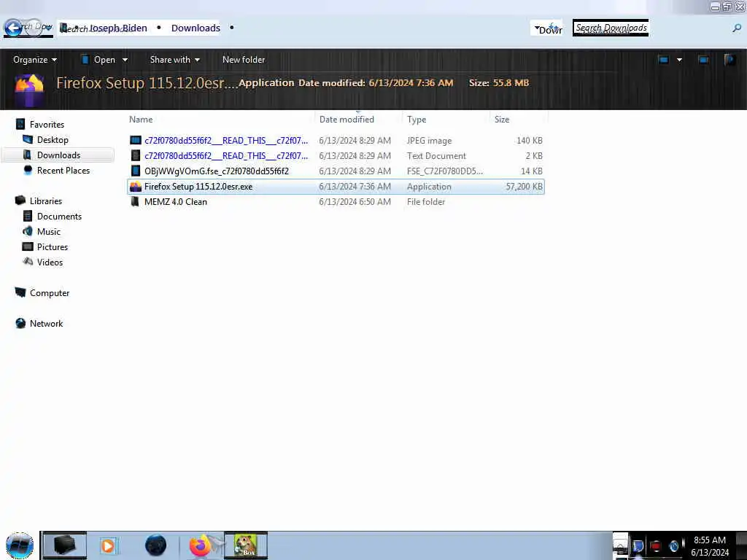Open Explorer help icon
This screenshot has height=560, width=747.
pyautogui.click(x=729, y=60)
